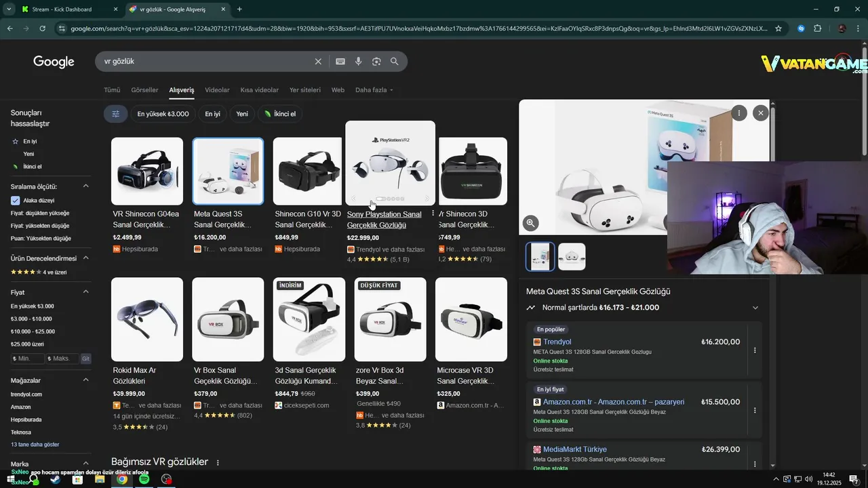Filter stores by trendyol.com
868x488 pixels.
click(x=26, y=394)
